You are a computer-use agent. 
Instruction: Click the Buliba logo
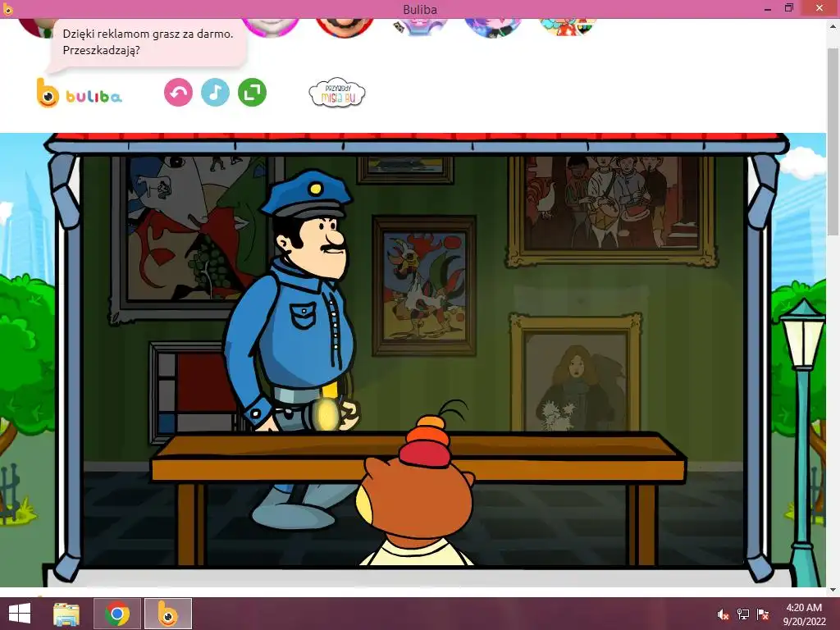tap(80, 94)
